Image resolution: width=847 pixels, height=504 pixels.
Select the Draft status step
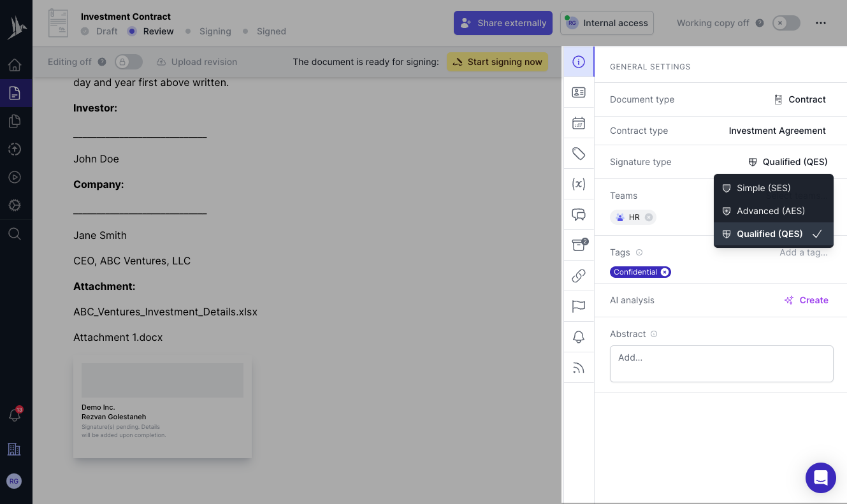click(99, 31)
